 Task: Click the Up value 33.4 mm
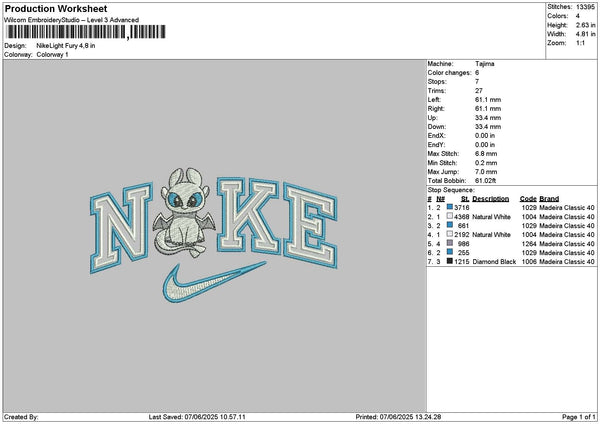click(x=488, y=118)
